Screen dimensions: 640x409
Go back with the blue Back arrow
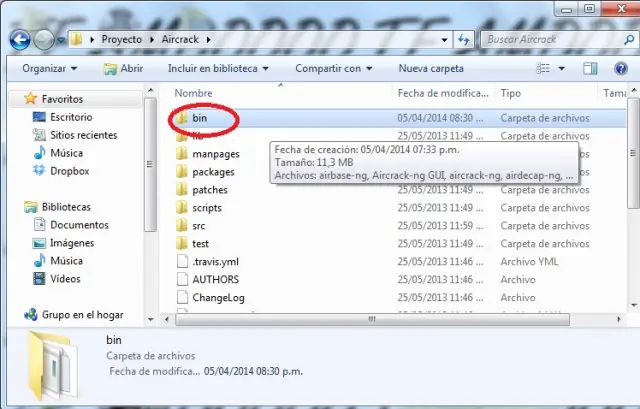point(20,40)
